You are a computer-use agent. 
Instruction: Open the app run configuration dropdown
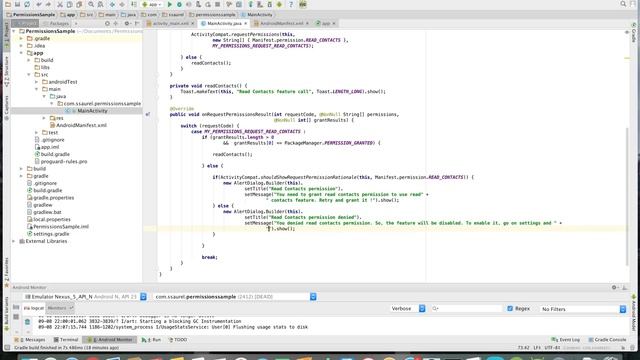[x=152, y=4]
